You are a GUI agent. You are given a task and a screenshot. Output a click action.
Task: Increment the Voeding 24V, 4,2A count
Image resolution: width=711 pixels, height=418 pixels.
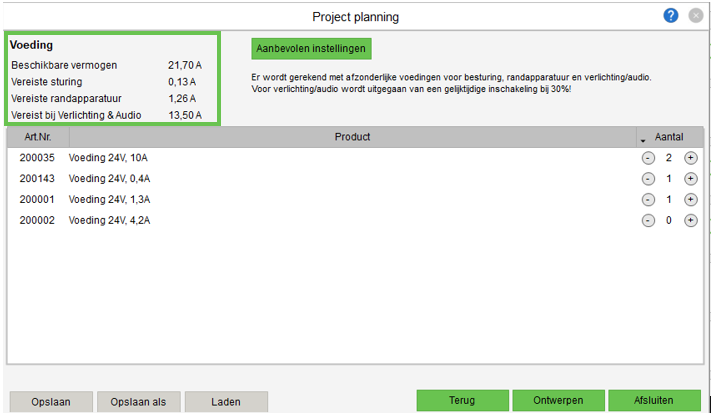690,221
